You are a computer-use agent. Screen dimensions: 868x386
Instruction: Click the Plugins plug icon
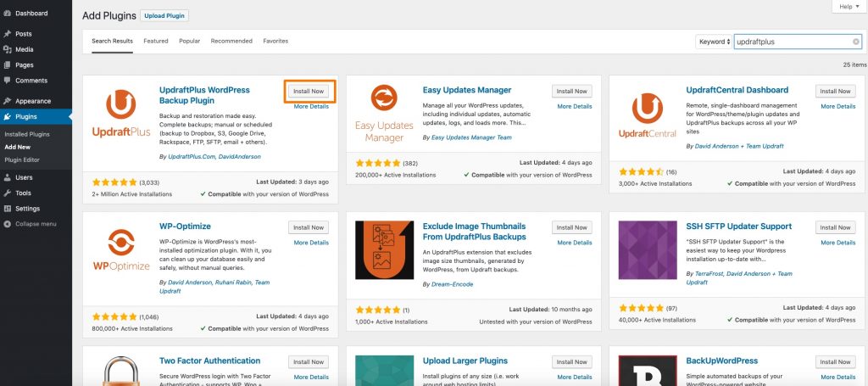point(7,117)
